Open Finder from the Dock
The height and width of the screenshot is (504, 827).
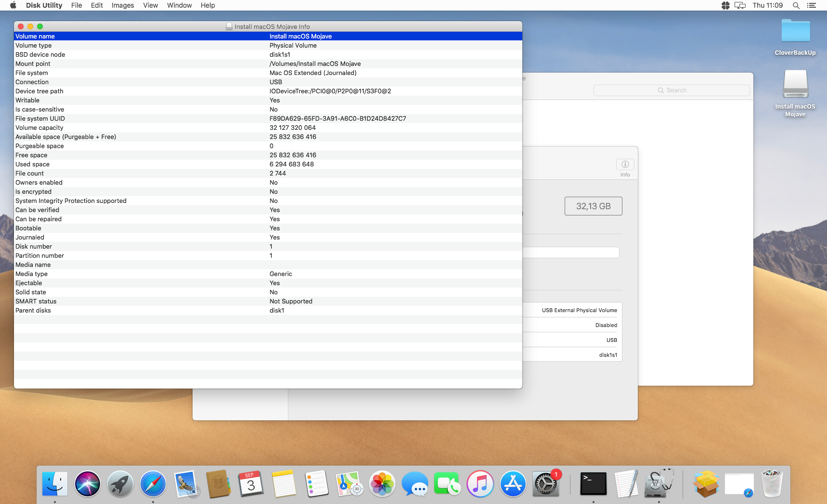tap(54, 484)
